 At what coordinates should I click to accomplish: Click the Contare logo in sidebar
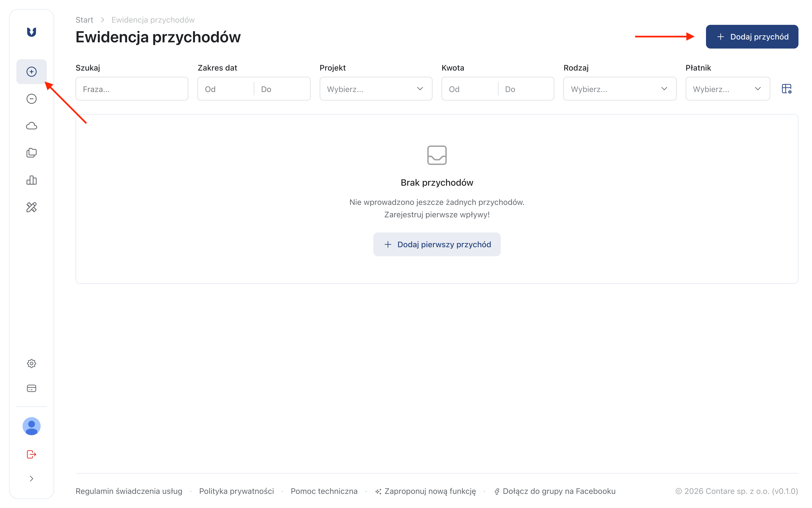[x=32, y=32]
